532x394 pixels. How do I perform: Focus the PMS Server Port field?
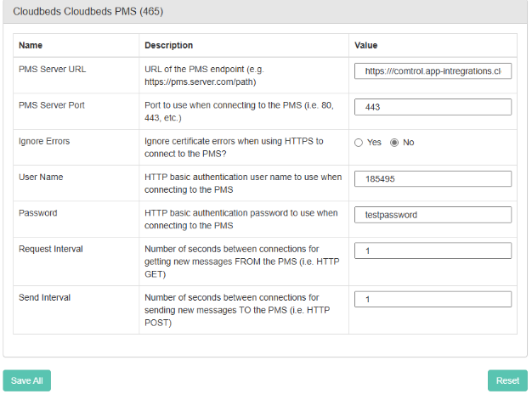(x=433, y=107)
